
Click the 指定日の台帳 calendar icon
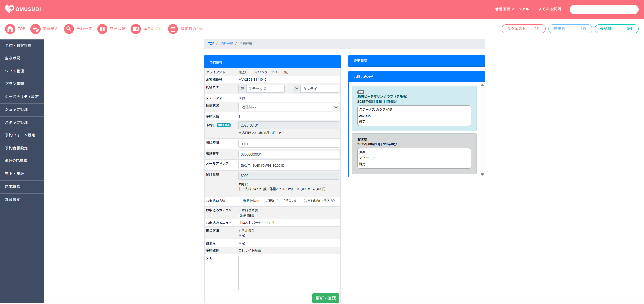pos(173,29)
